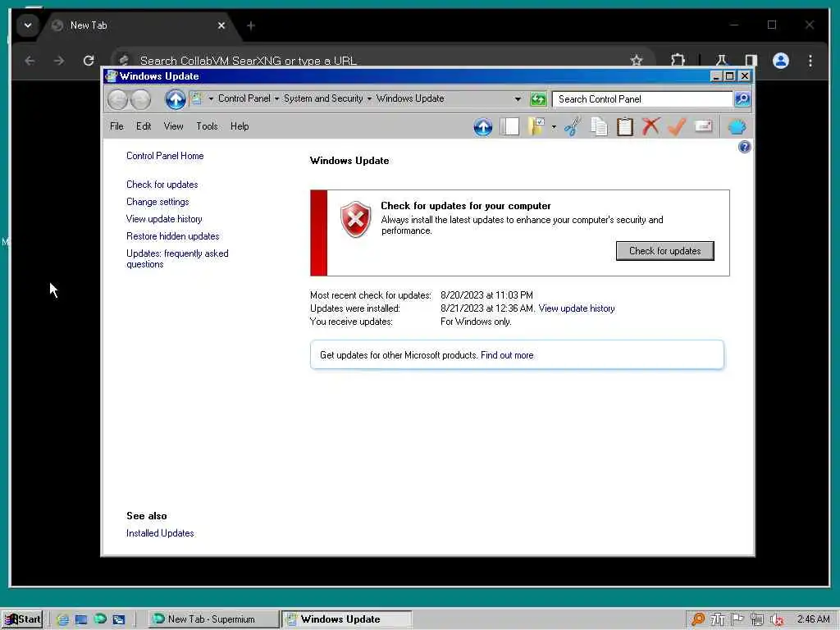Expand the breadcrumb root dropdown arrow

[211, 98]
